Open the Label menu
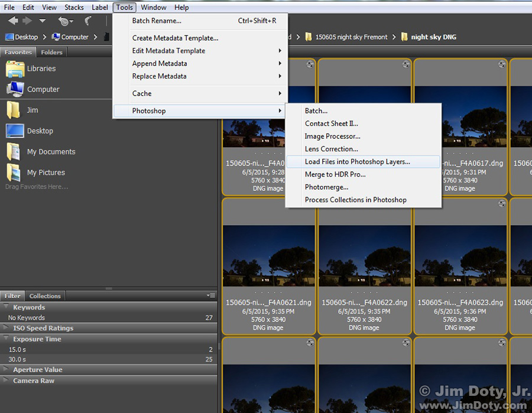The width and height of the screenshot is (532, 413). 100,7
